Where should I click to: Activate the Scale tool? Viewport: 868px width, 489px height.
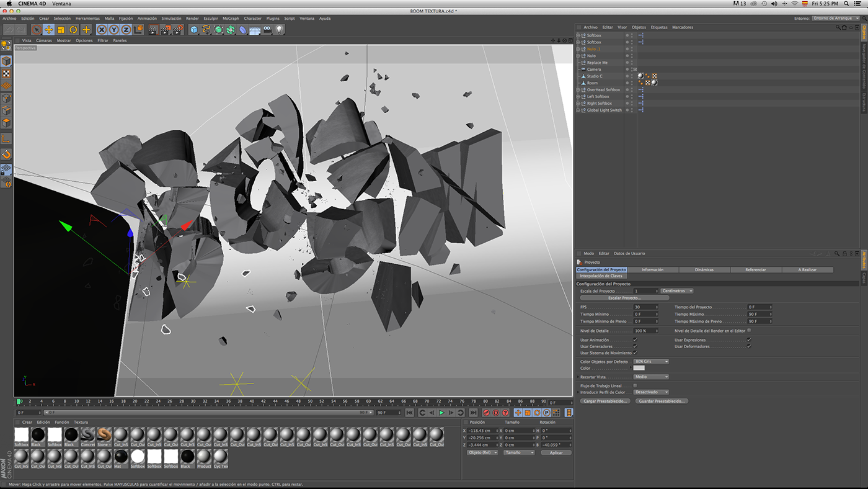click(61, 30)
